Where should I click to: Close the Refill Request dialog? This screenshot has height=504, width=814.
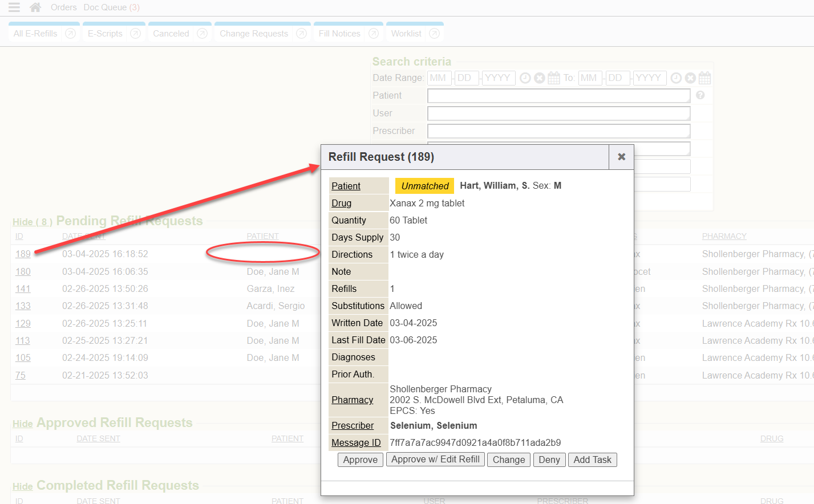[621, 157]
